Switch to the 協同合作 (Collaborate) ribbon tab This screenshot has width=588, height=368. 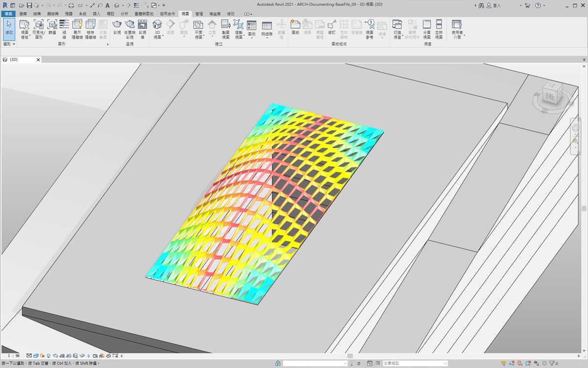click(x=167, y=14)
